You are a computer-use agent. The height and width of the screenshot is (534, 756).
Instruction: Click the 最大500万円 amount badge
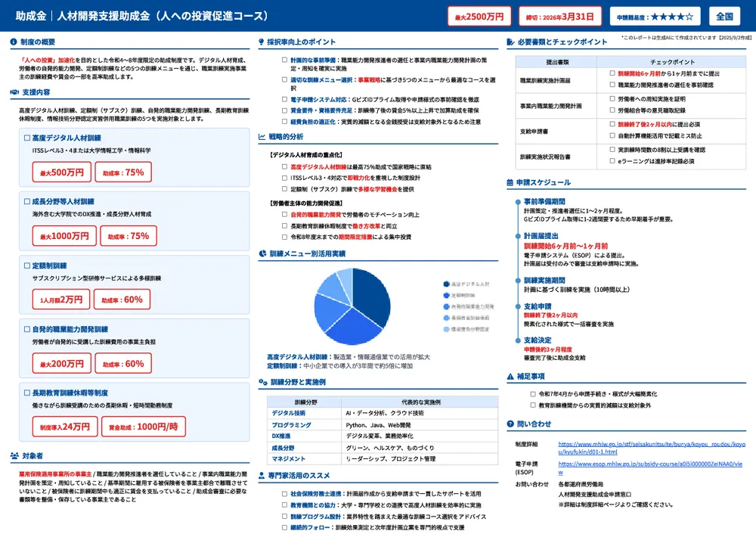[62, 172]
